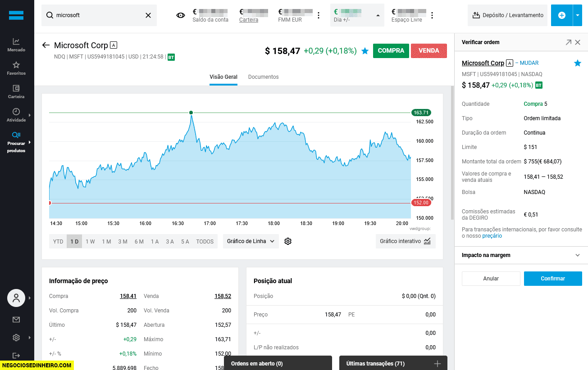Open the user profile avatar icon
This screenshot has height=370, width=588.
coord(16,298)
